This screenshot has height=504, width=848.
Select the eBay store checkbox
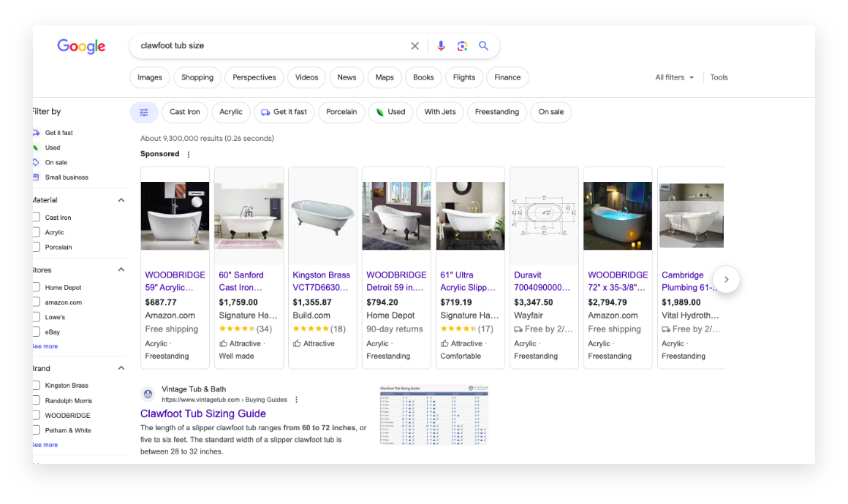click(37, 332)
